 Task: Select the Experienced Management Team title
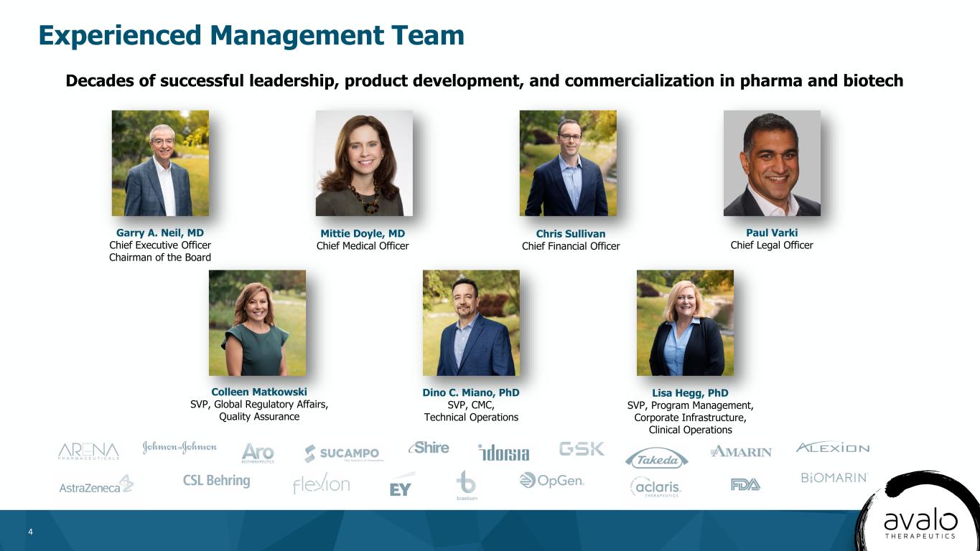coord(251,35)
